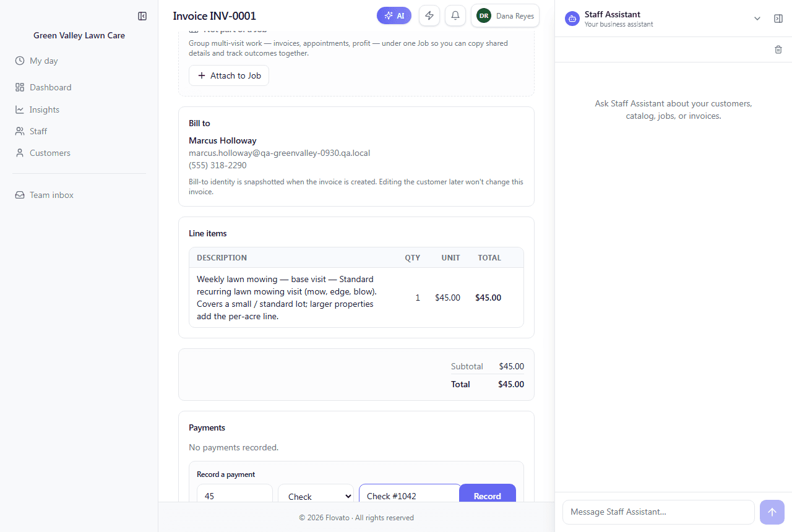Click the Green Valley Lawn Care title
Viewport: 792px width, 532px height.
79,35
